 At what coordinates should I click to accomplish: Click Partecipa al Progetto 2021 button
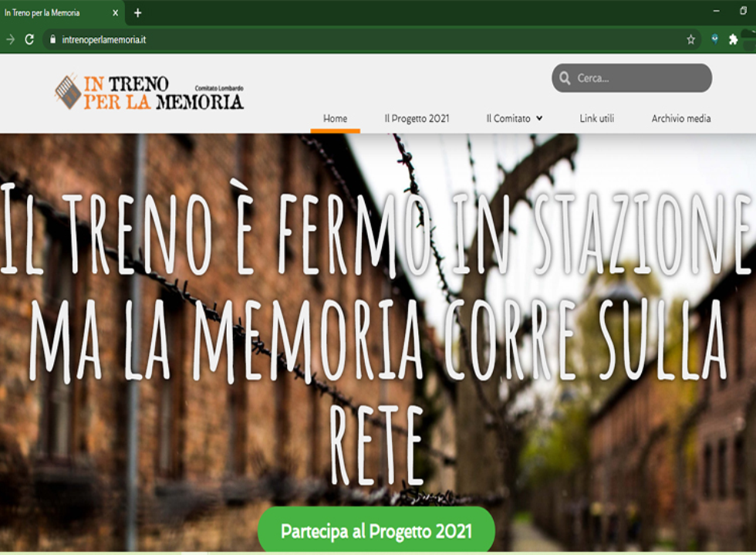pyautogui.click(x=376, y=530)
